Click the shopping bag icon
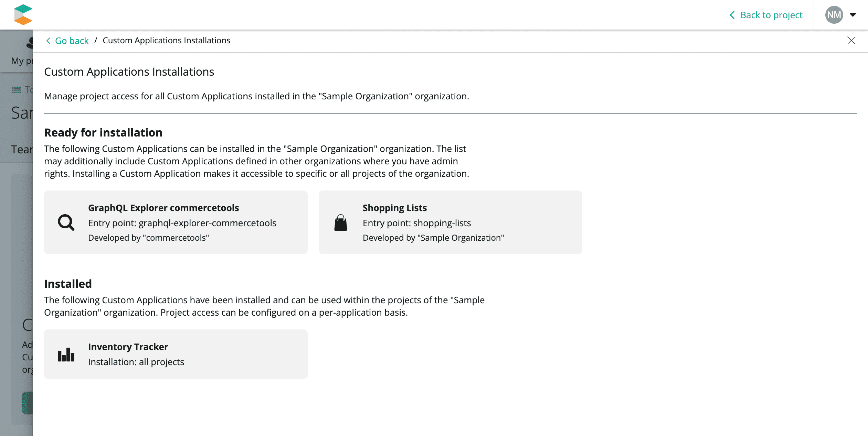The height and width of the screenshot is (436, 868). [x=341, y=222]
